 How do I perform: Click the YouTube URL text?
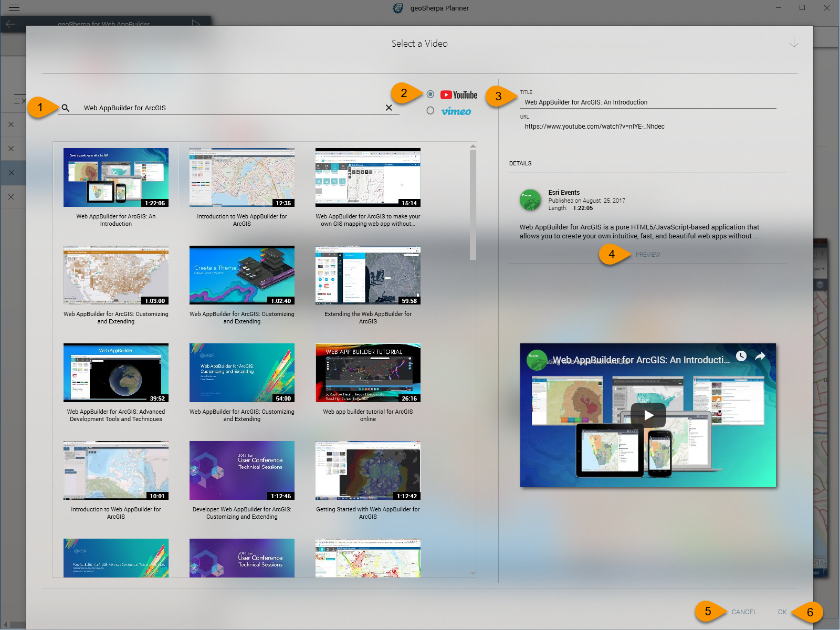[595, 127]
